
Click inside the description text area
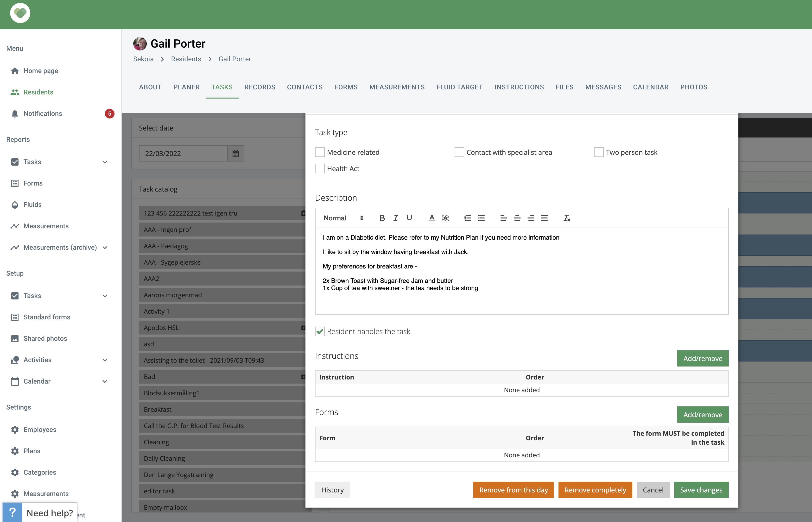pos(522,271)
